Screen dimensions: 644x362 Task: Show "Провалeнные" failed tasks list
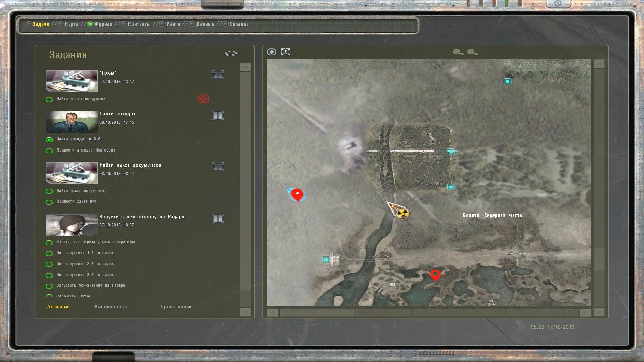(176, 307)
